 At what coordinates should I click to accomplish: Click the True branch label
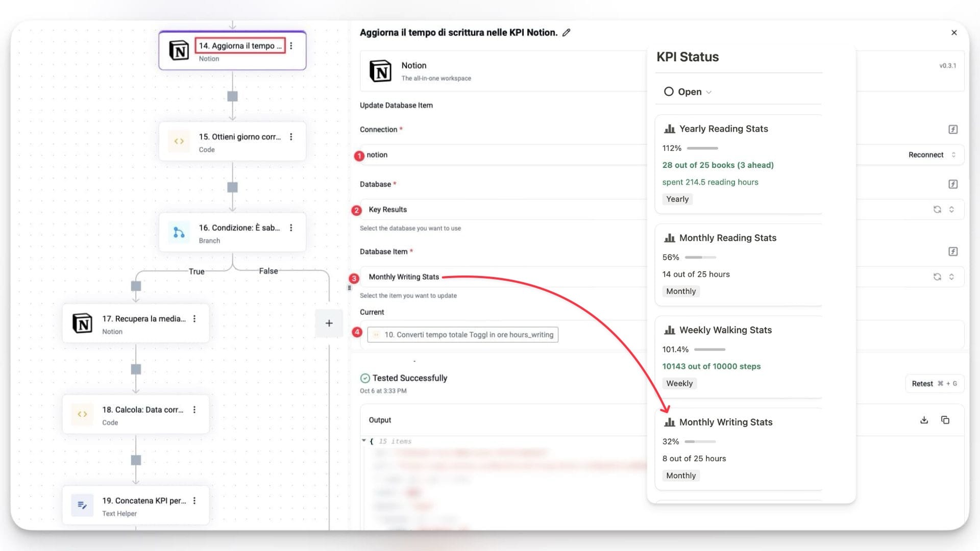pos(197,271)
